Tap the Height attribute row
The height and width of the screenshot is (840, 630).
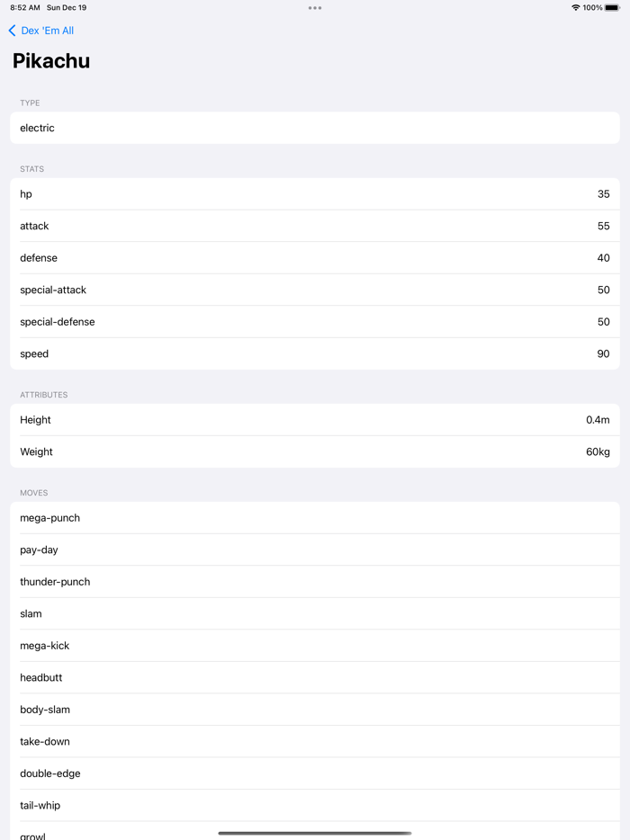pyautogui.click(x=315, y=420)
